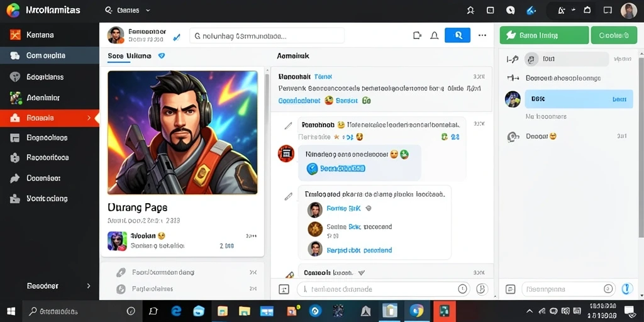Open the Avoolan row under Durang Page

pyautogui.click(x=182, y=241)
